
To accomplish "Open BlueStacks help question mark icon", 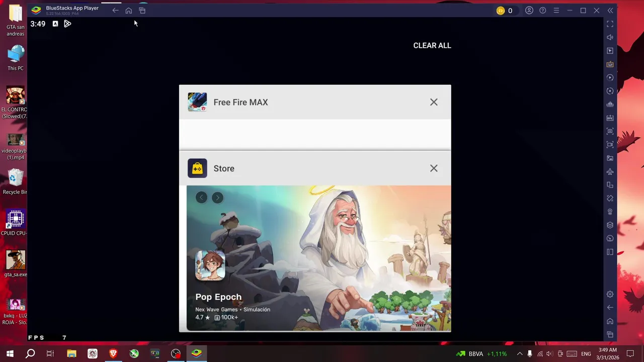I will click(543, 11).
